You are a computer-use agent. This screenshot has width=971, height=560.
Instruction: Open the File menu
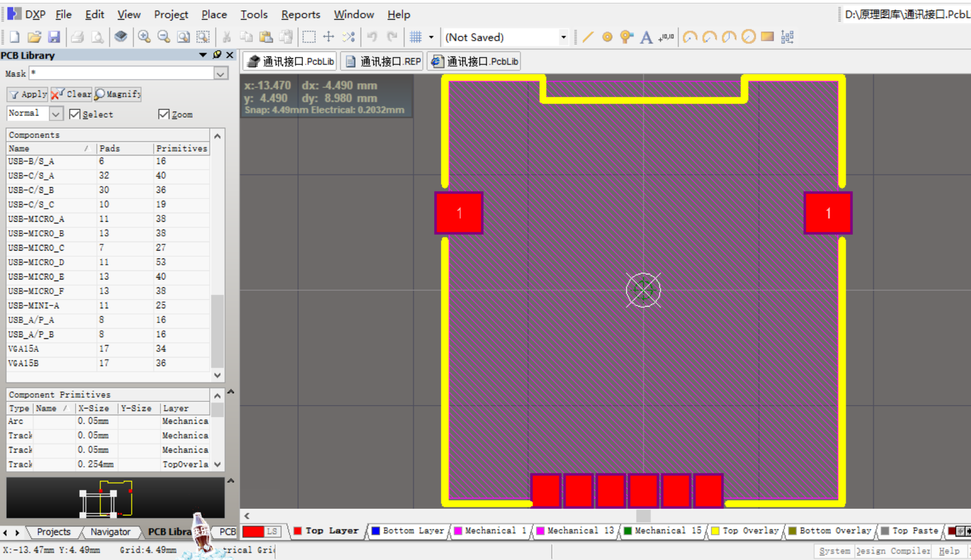[63, 15]
